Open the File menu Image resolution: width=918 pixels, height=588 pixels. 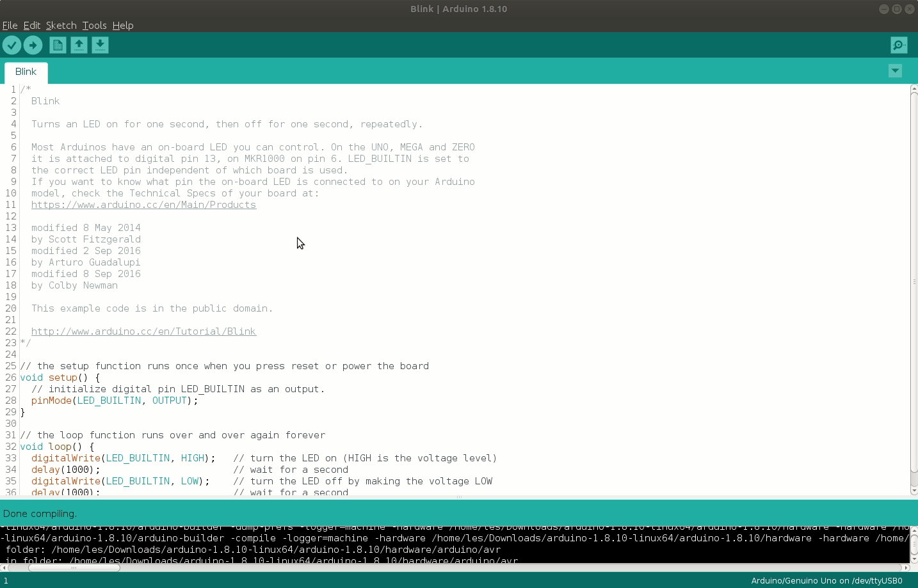(x=10, y=26)
